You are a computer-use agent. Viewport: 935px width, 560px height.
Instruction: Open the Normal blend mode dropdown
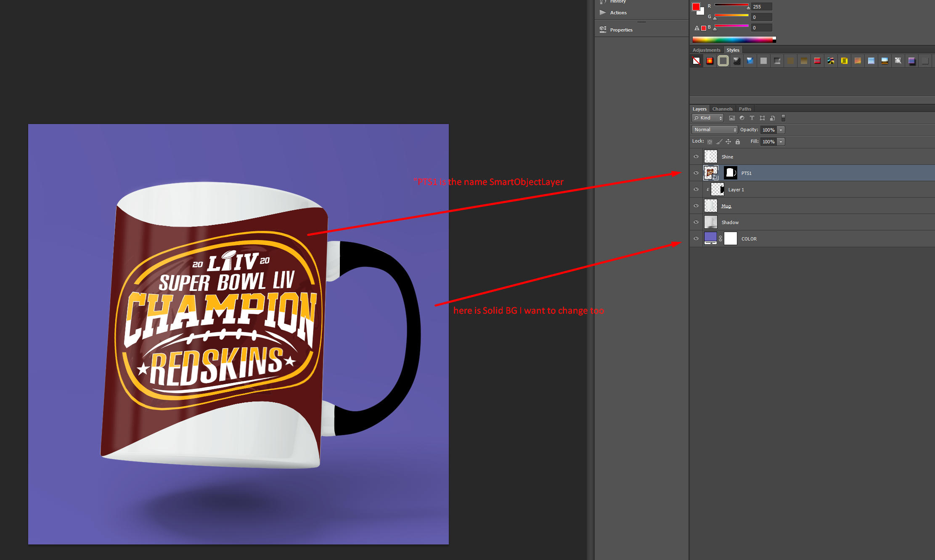715,130
